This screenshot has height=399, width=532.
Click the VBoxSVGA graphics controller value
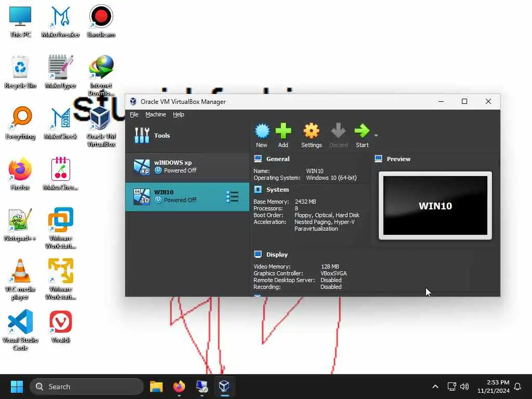click(x=334, y=273)
